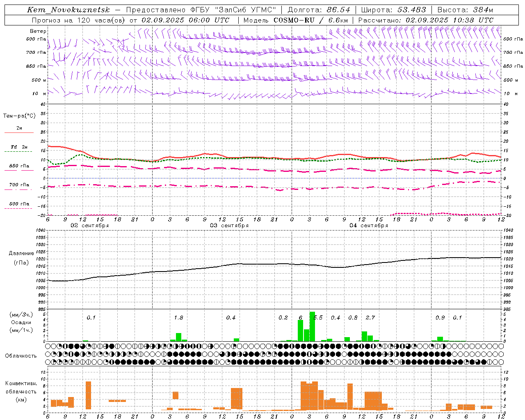Select the 'Широта: 53.483' header field

pos(393,10)
